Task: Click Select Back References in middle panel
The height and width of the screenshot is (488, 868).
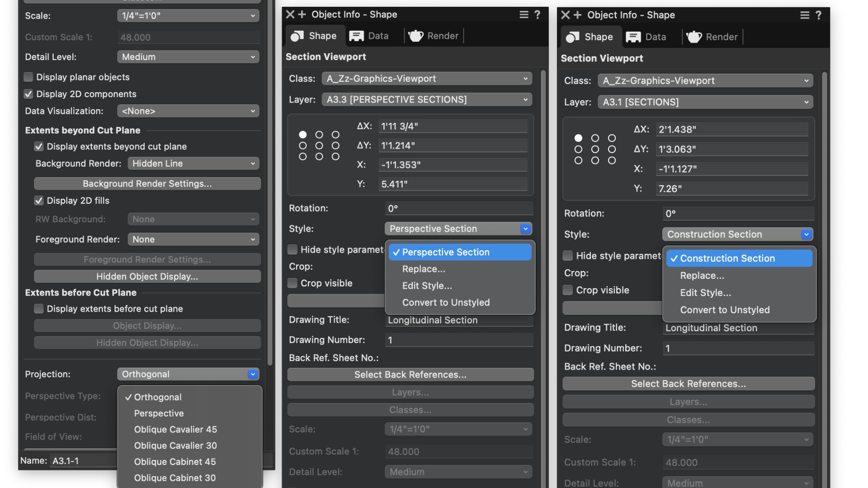Action: [410, 375]
